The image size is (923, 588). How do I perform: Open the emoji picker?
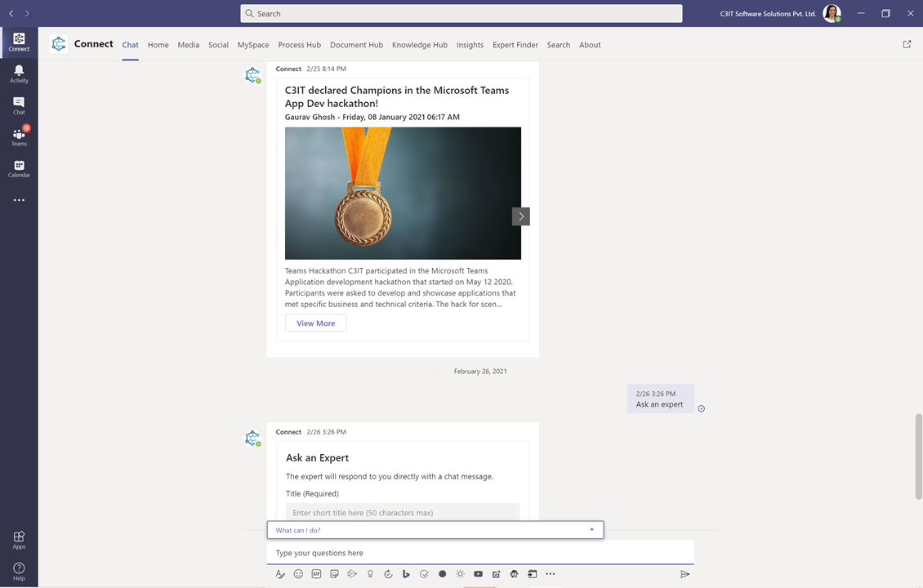[x=298, y=574]
